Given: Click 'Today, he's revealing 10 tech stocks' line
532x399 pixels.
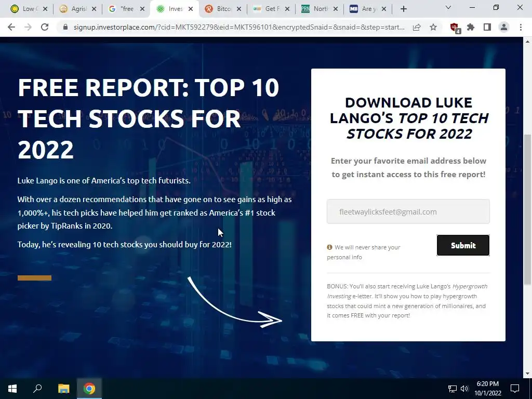Looking at the screenshot, I should [125, 245].
